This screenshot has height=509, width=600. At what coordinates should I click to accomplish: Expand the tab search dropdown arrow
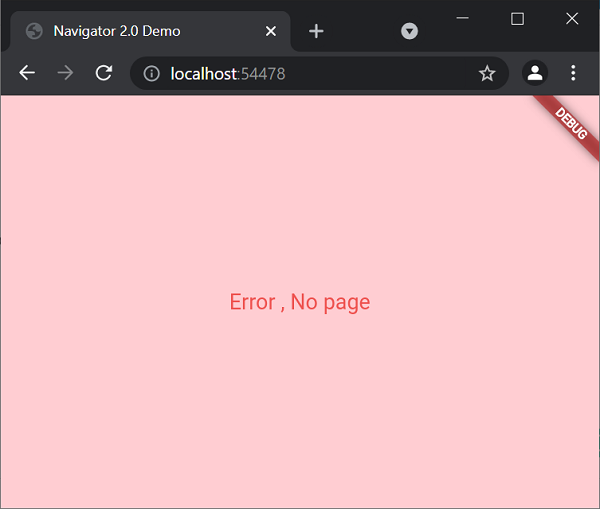(409, 31)
